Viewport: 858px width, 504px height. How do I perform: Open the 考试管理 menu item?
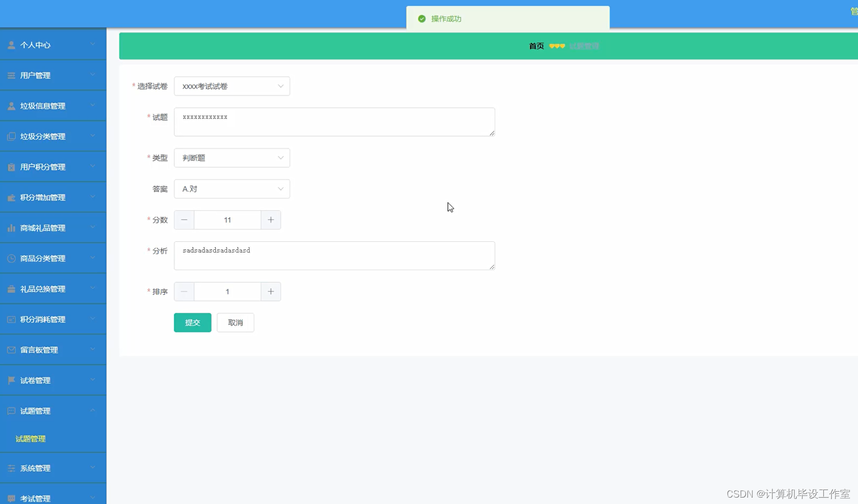tap(53, 494)
